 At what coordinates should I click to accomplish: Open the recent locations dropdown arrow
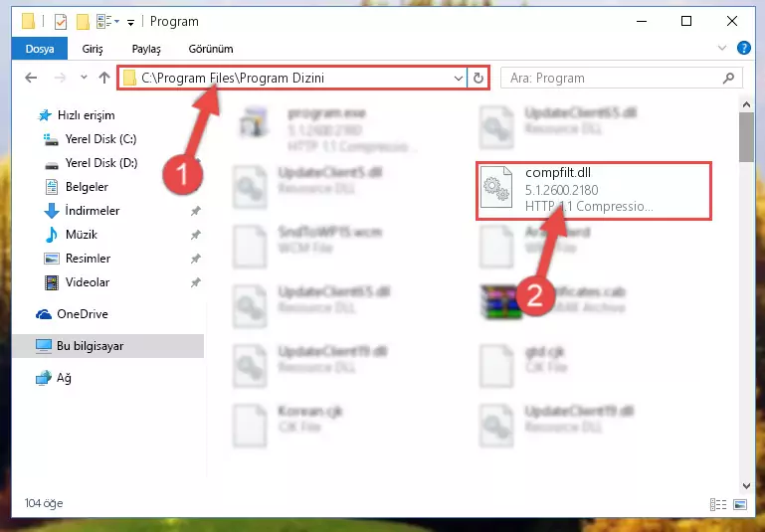click(x=84, y=77)
